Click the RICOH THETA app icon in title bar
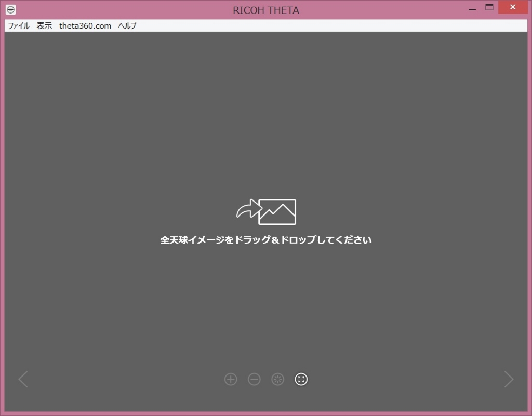The width and height of the screenshot is (532, 416). coord(10,9)
